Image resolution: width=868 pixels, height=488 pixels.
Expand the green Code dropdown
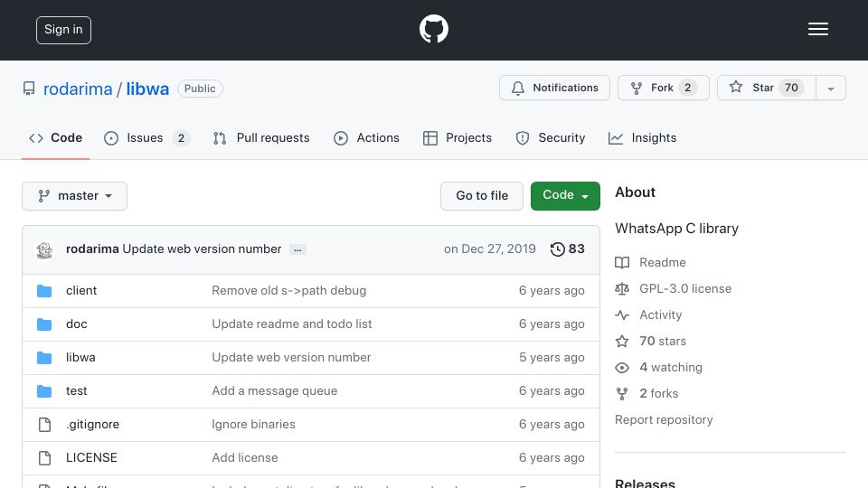pos(565,196)
